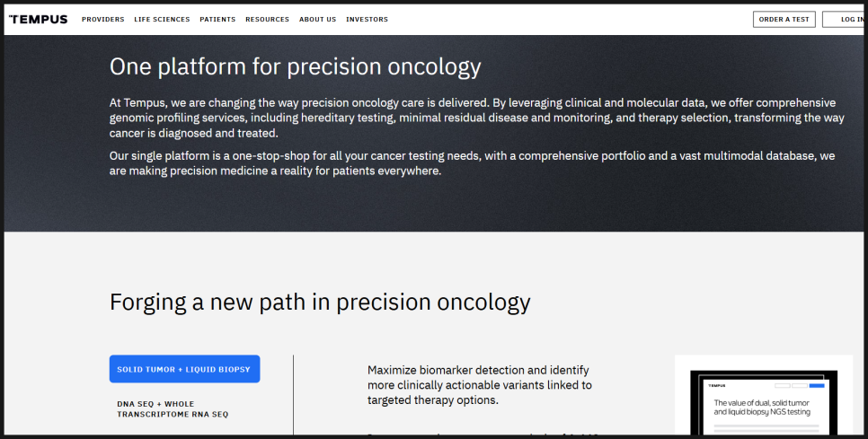Click the Order a Test button

pyautogui.click(x=784, y=20)
